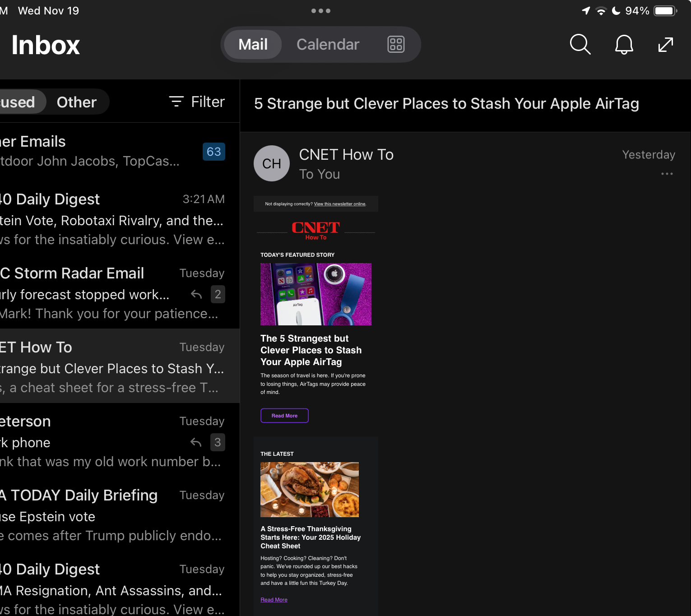This screenshot has height=616, width=691.
Task: Click the Stress-Free Thanksgiving headline
Action: pos(311,537)
